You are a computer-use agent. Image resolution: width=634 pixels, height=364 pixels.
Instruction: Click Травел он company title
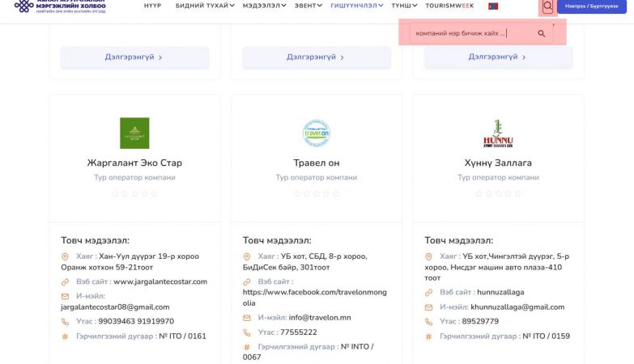317,163
